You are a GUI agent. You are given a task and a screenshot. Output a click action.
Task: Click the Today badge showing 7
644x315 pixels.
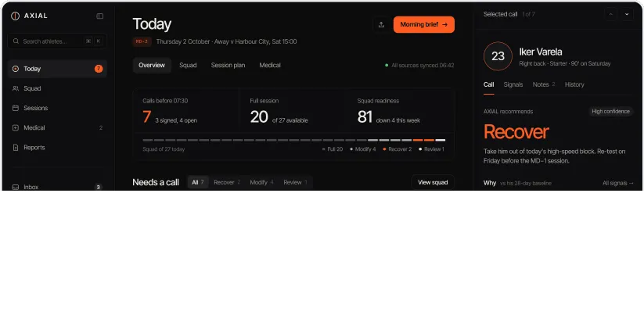coord(99,69)
